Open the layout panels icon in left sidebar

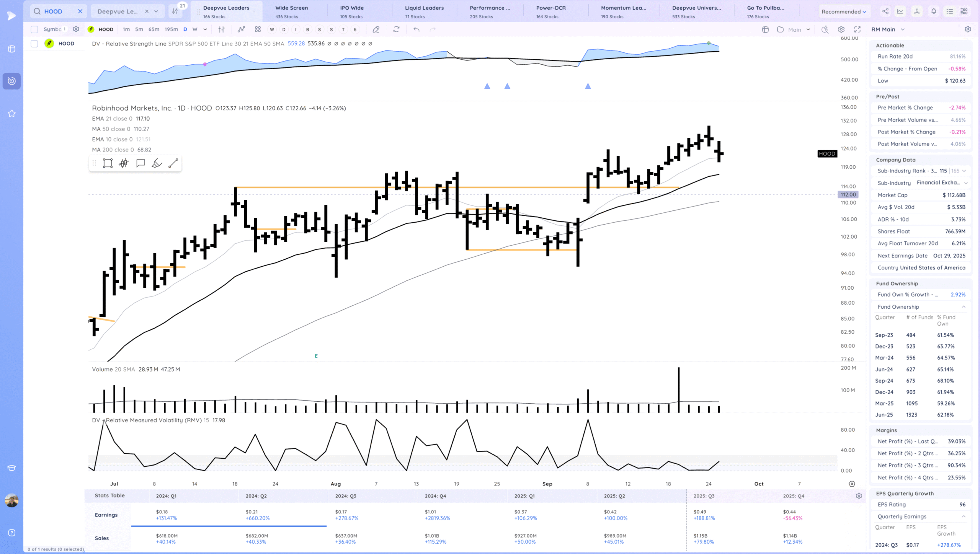point(11,49)
